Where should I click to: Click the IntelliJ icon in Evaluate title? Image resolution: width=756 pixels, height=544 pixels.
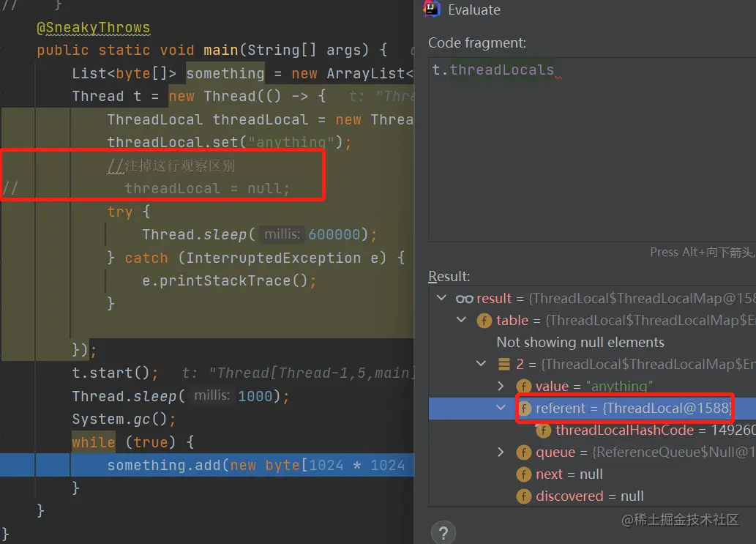(x=432, y=10)
